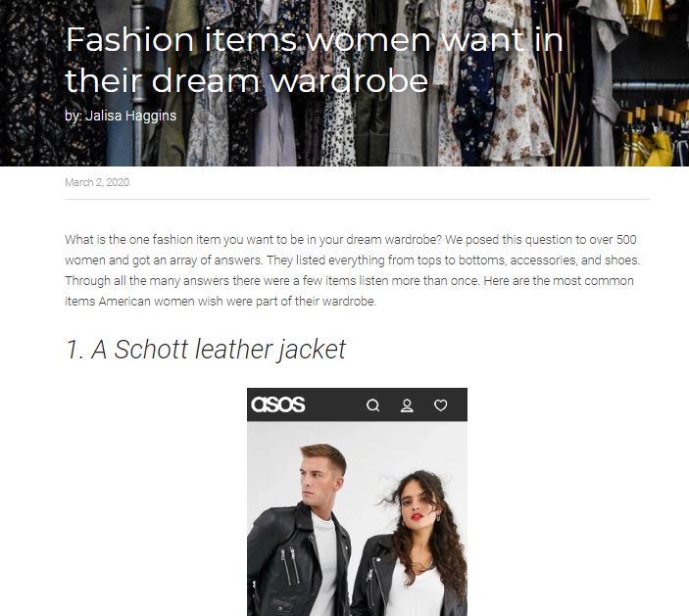Click the ASOS search magnifier icon
The height and width of the screenshot is (616, 689).
tap(373, 404)
